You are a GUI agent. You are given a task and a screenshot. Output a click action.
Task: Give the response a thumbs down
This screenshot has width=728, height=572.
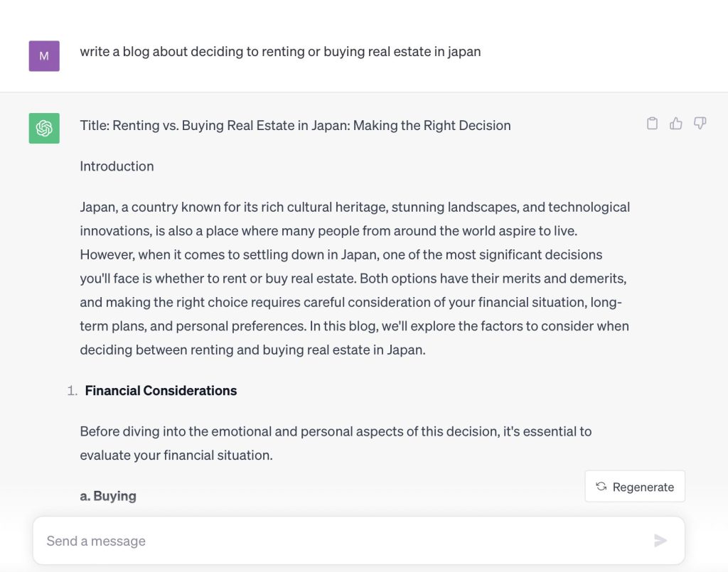pyautogui.click(x=700, y=124)
